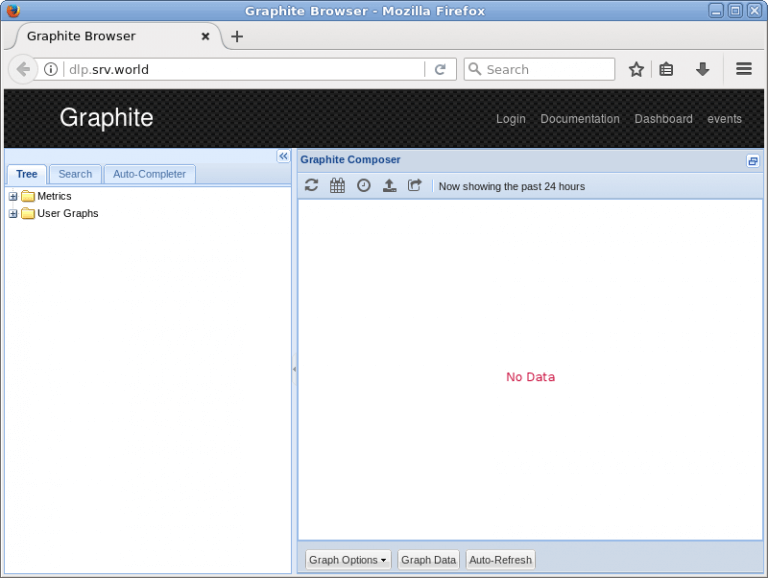The height and width of the screenshot is (578, 768).
Task: Click the Graphite logo title
Action: 106,118
